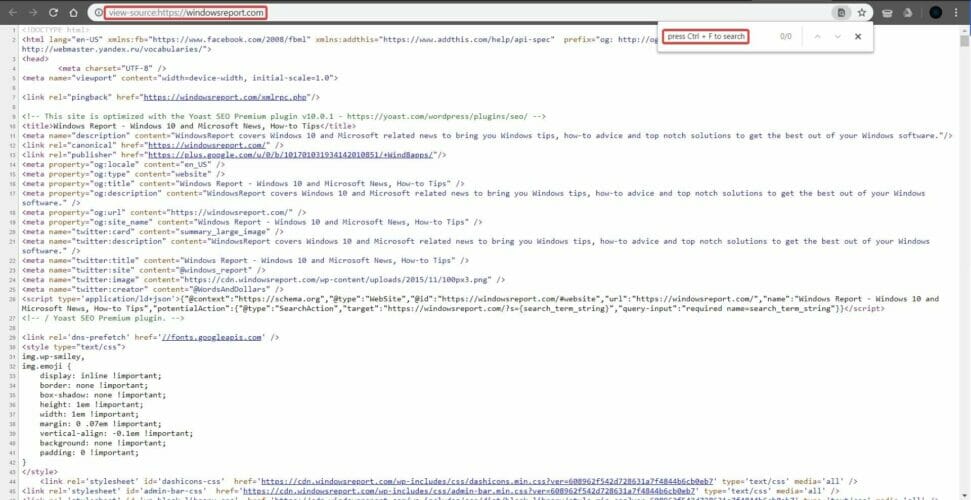971x500 pixels.
Task: Click the vertical scrollbar thumb
Action: click(x=965, y=41)
